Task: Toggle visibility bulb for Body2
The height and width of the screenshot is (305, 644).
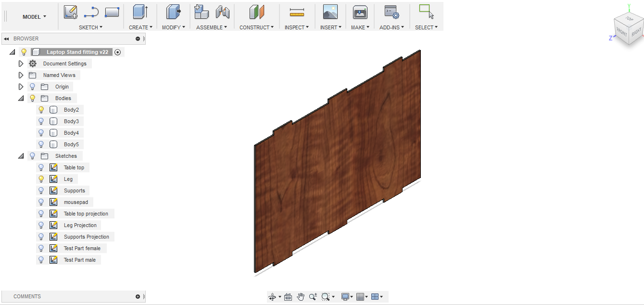Action: click(x=41, y=110)
